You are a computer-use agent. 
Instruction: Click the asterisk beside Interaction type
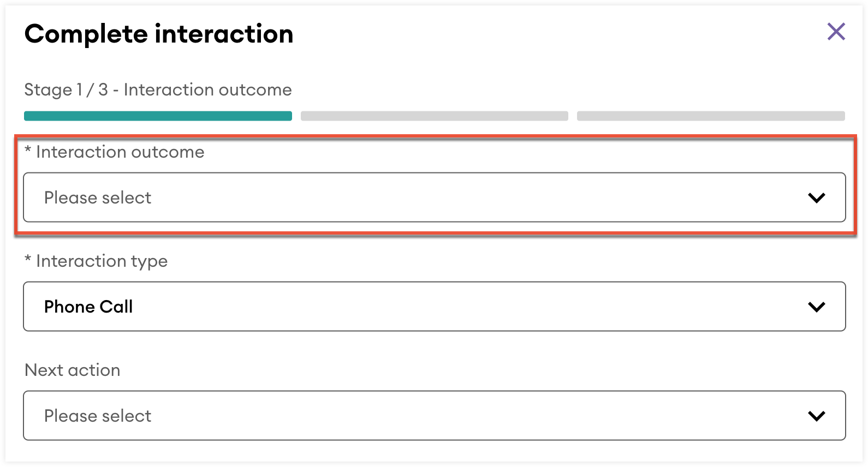click(28, 260)
